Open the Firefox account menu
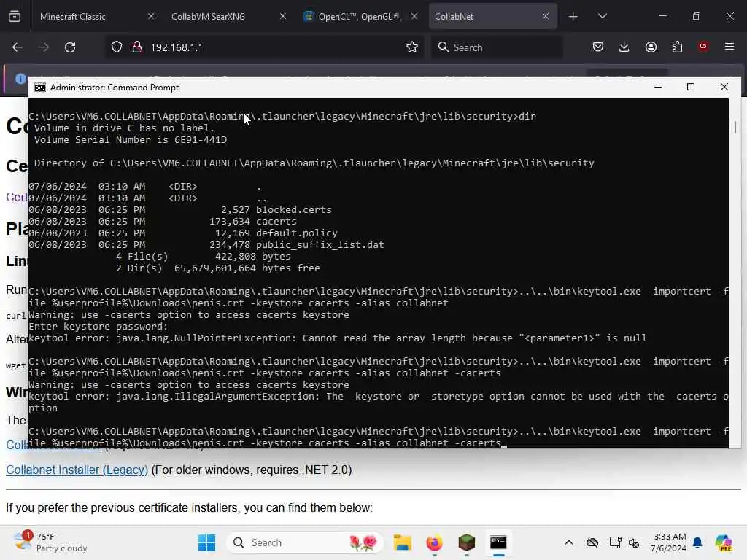Viewport: 747px width, 560px height. (651, 47)
